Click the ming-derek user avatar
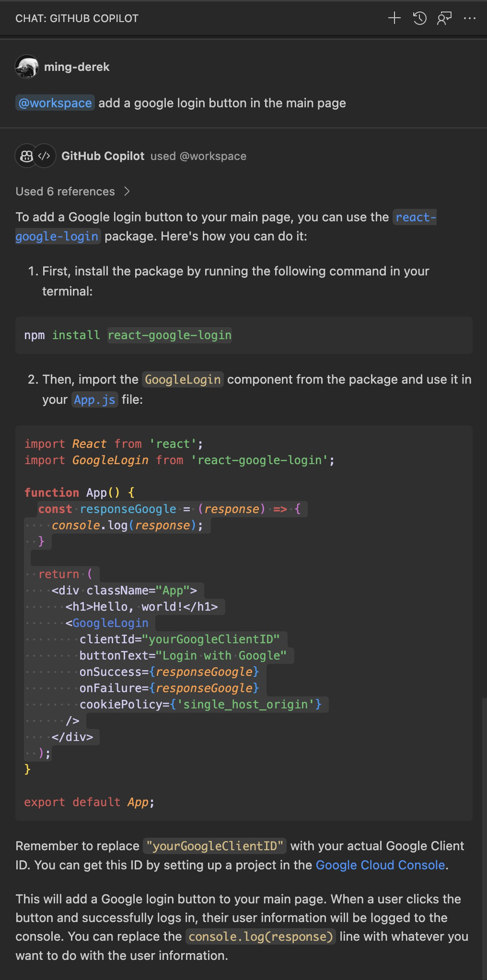Screen dimensions: 487x980 pyautogui.click(x=27, y=67)
